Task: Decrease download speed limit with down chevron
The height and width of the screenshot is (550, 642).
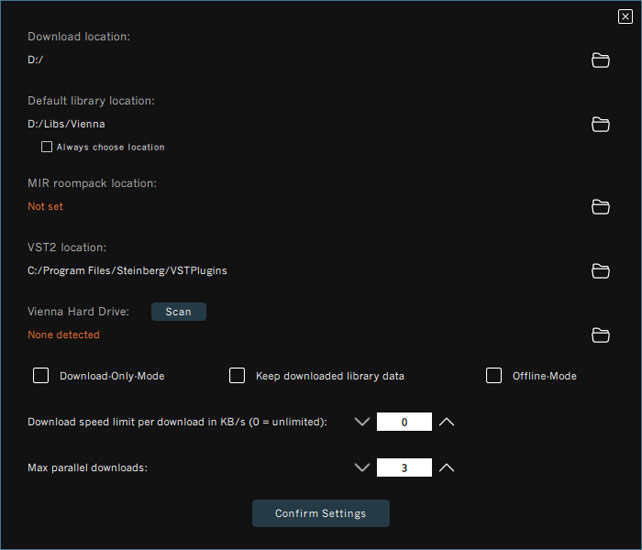Action: click(x=362, y=422)
